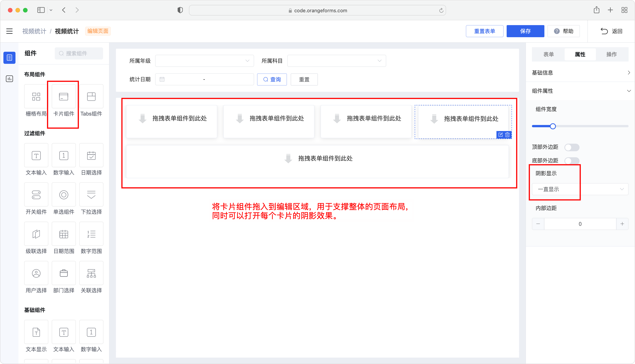Choose the 开关组件 switch component icon

pos(36,194)
